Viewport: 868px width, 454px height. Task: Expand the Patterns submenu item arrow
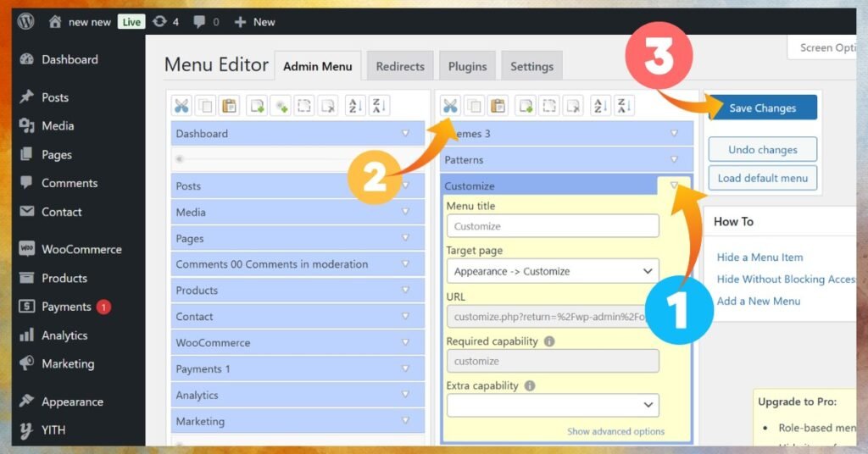click(674, 159)
